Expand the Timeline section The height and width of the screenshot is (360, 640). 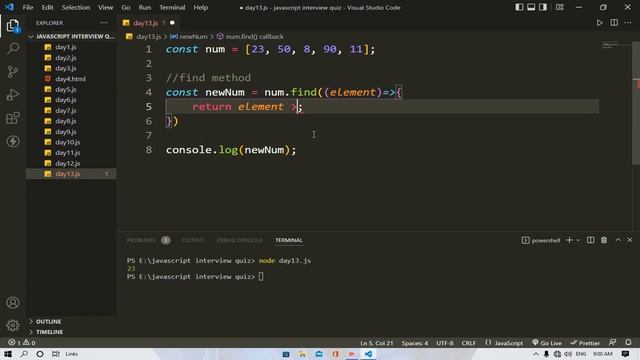pyautogui.click(x=49, y=332)
